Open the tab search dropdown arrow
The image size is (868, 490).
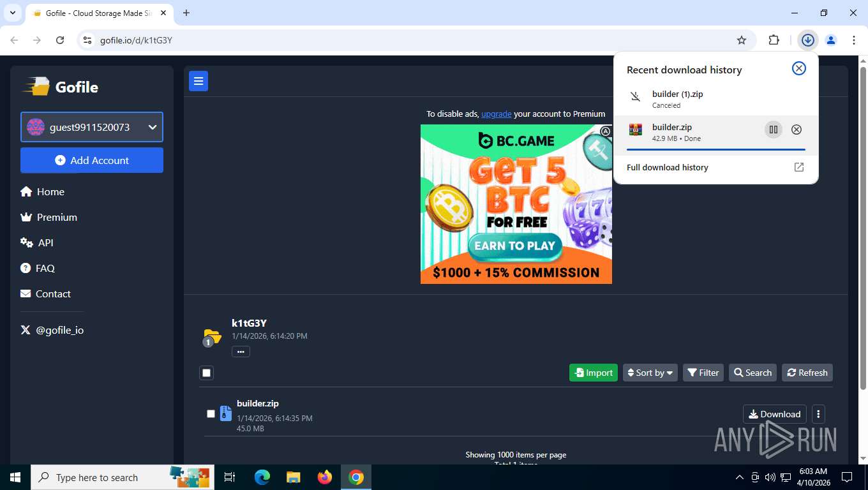13,13
